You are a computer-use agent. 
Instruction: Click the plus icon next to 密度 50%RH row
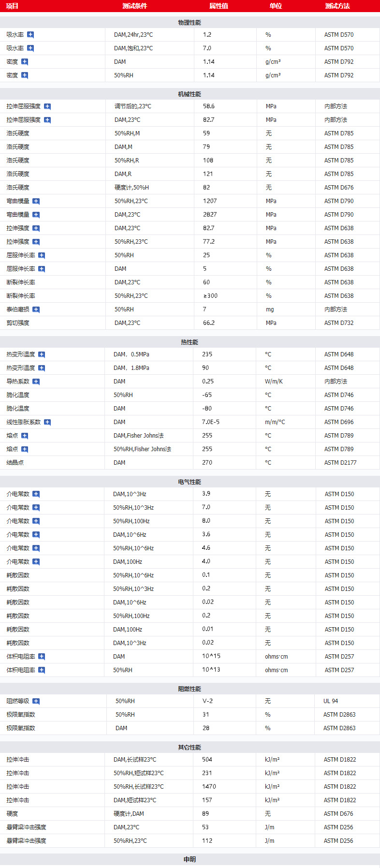(x=25, y=75)
